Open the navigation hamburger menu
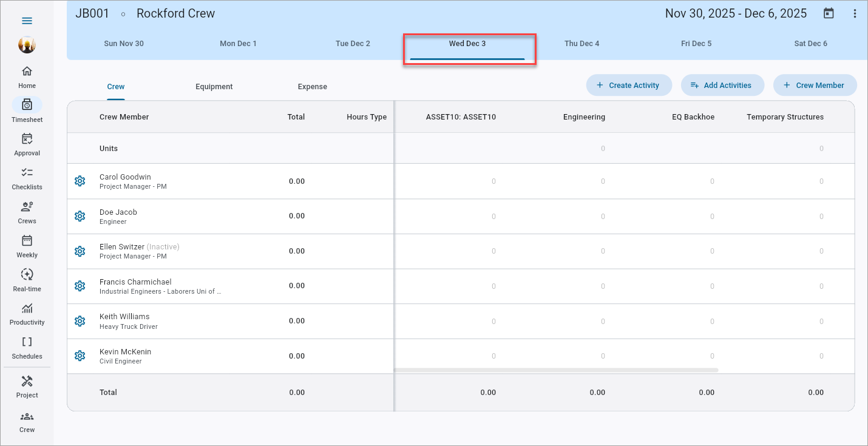The image size is (868, 446). tap(27, 20)
